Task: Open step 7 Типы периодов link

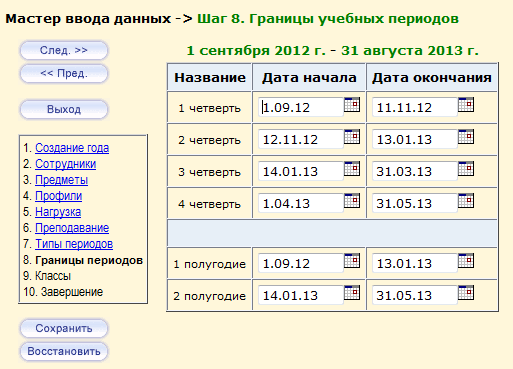Action: (74, 244)
